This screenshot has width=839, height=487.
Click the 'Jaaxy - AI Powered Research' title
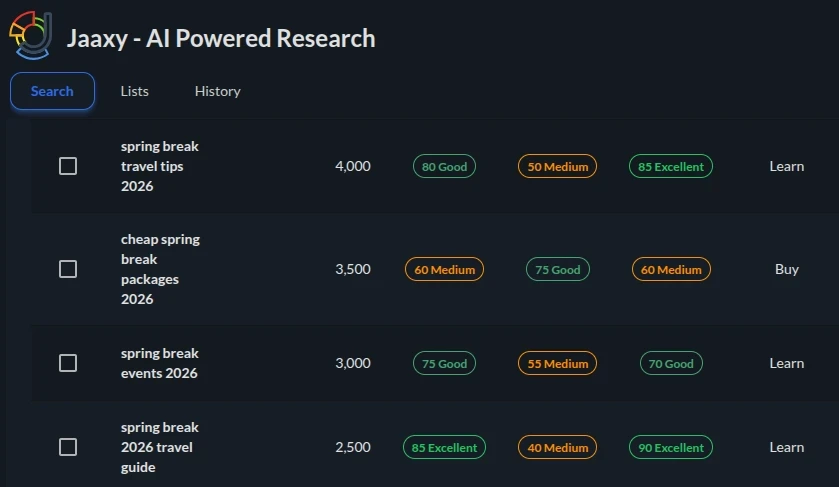(x=221, y=39)
